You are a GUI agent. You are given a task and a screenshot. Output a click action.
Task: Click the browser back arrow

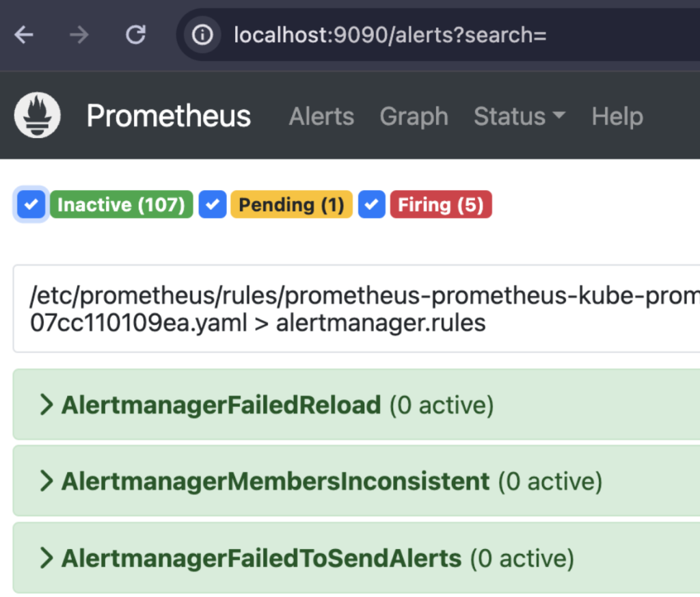point(24,35)
